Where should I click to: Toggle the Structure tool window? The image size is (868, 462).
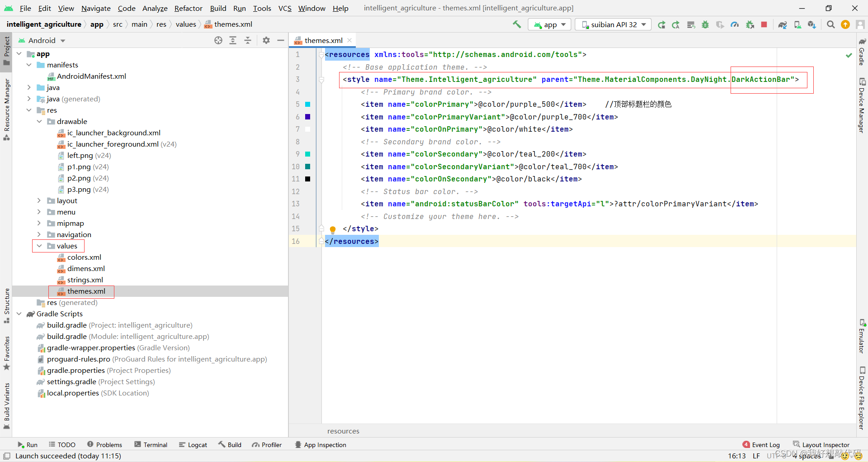6,305
